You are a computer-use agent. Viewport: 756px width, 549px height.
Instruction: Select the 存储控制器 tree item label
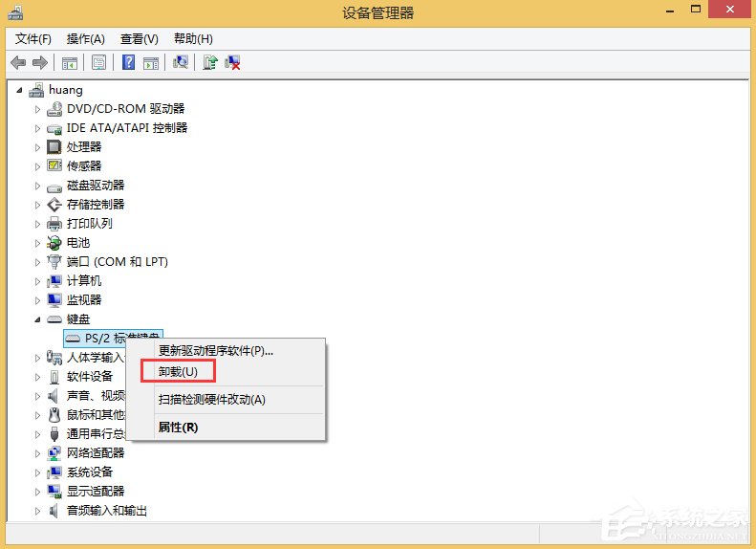tap(96, 204)
